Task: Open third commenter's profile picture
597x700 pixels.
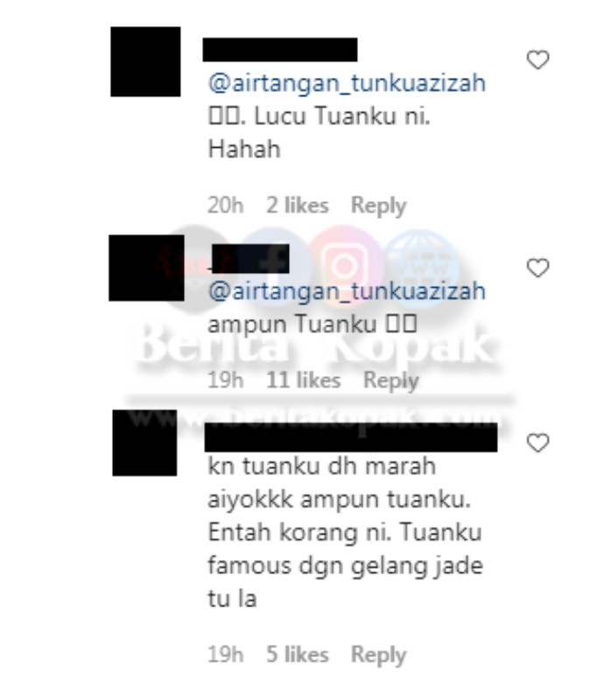Action: coord(144,443)
